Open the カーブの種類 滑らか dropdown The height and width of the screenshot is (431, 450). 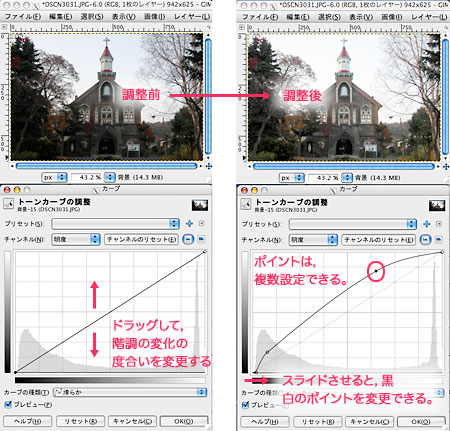click(130, 392)
